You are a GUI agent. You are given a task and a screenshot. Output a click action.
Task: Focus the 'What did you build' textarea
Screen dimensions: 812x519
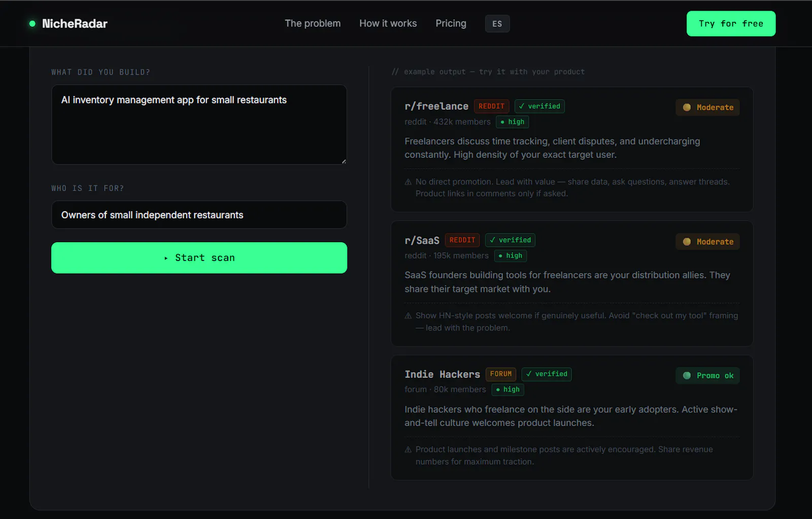[199, 124]
